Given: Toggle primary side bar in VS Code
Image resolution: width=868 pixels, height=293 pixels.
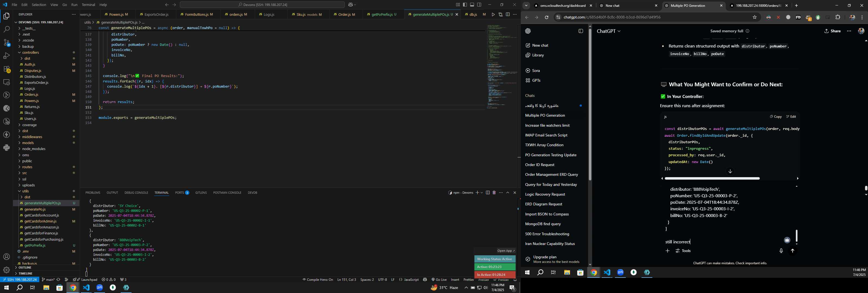Looking at the screenshot, I should point(465,5).
